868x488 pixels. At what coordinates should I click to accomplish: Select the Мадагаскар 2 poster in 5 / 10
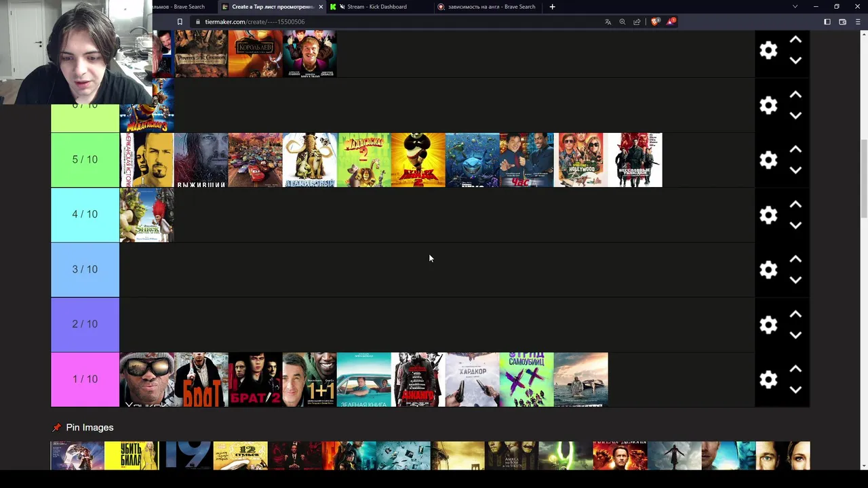(364, 160)
